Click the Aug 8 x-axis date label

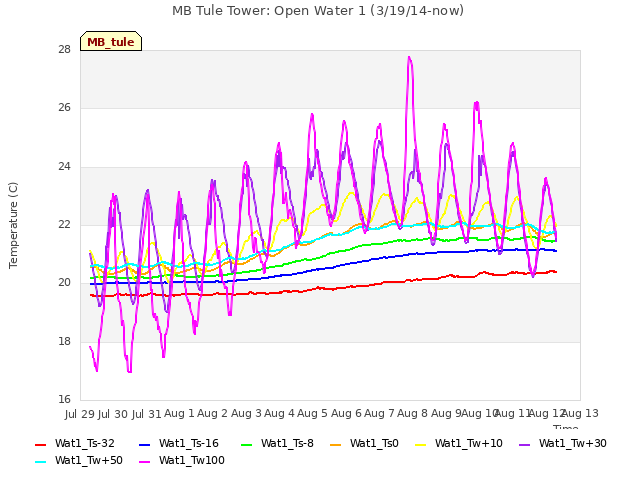click(x=412, y=414)
